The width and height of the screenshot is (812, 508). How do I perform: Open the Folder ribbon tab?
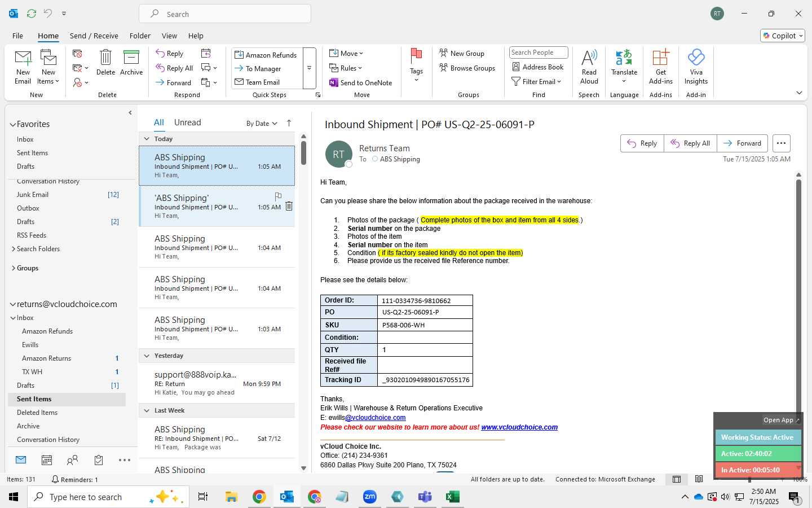coord(140,36)
